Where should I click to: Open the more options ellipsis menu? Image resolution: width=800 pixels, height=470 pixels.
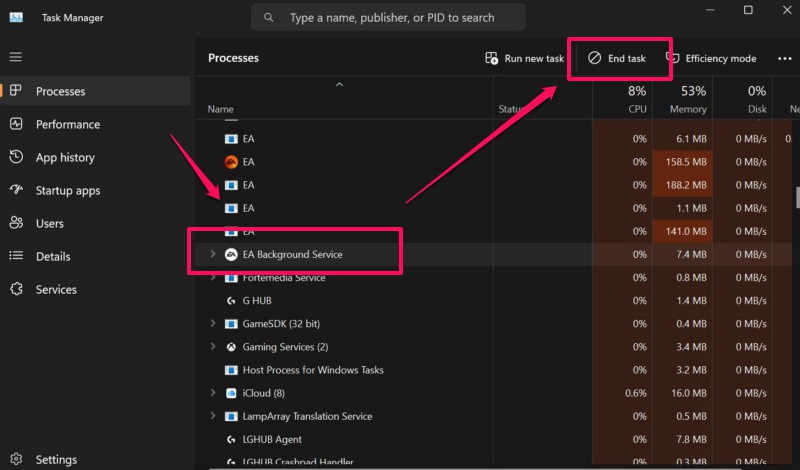click(x=783, y=59)
